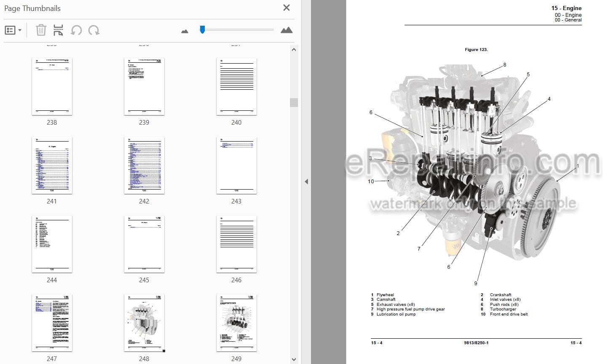The width and height of the screenshot is (603, 364).
Task: Close the Page Thumbnails panel
Action: (x=287, y=8)
